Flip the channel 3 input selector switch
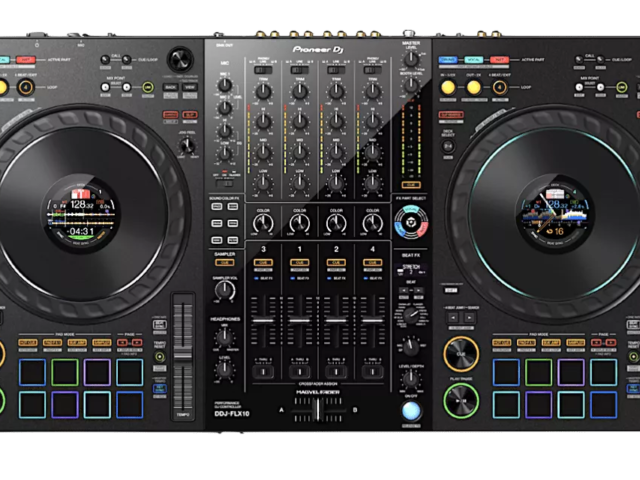 pyautogui.click(x=263, y=70)
